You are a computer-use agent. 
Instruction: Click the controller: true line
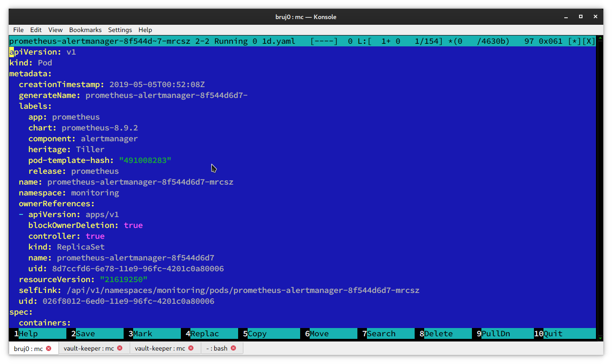[66, 236]
